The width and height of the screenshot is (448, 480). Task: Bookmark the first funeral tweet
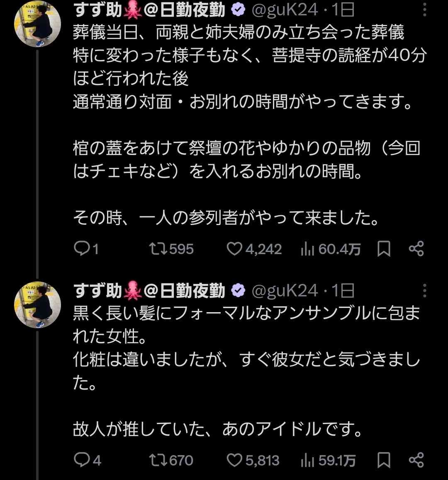pos(384,249)
